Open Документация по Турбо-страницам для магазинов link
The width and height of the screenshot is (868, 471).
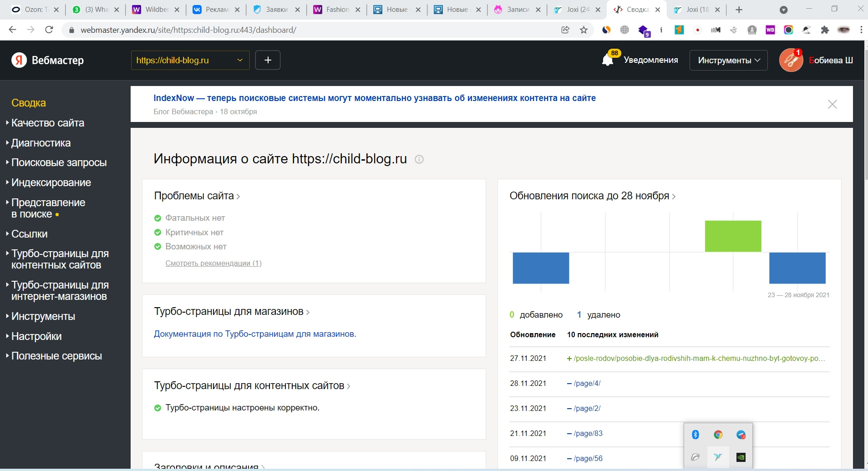(x=255, y=334)
